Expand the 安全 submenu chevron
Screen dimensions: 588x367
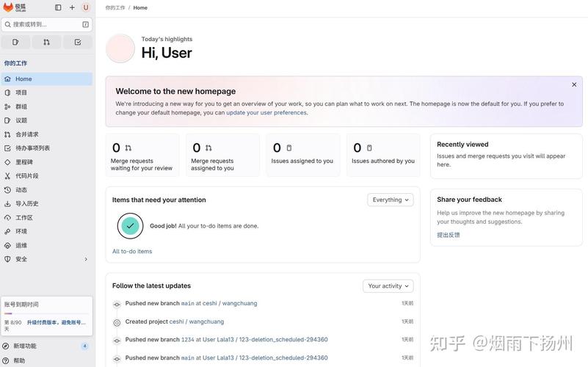coord(86,259)
